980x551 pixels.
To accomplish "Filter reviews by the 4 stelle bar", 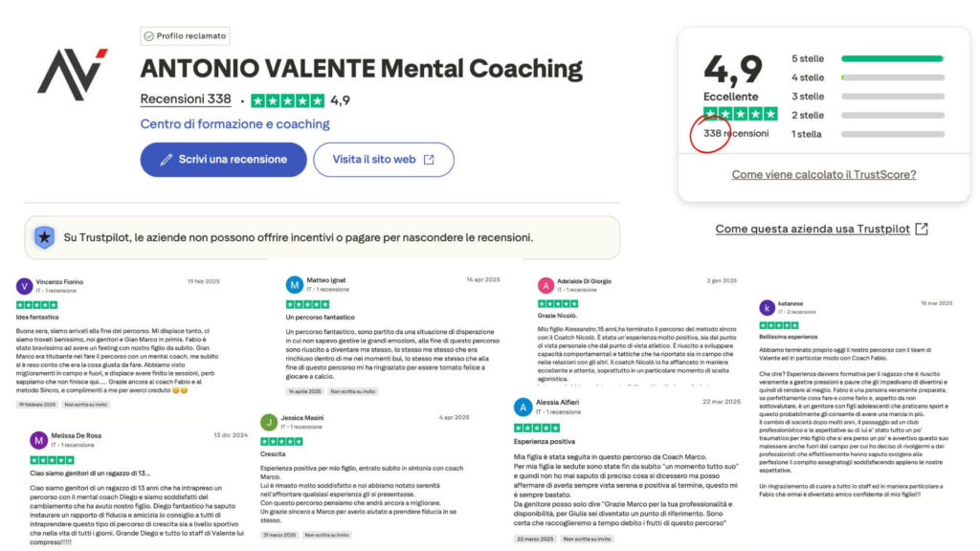I will point(892,77).
